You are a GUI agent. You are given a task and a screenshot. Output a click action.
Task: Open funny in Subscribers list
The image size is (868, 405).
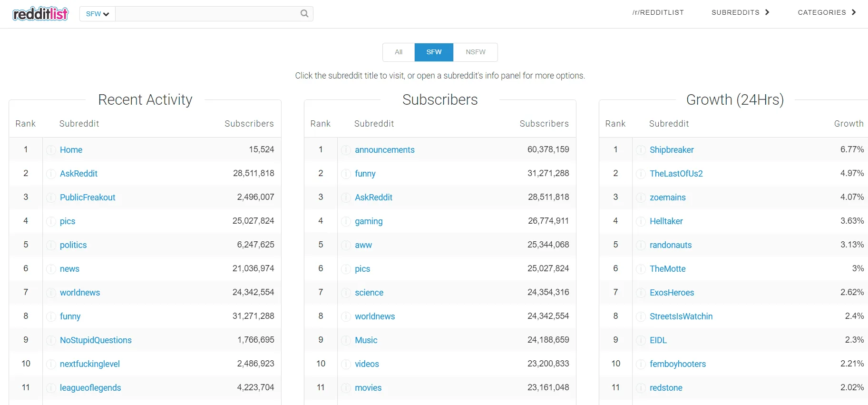point(365,174)
